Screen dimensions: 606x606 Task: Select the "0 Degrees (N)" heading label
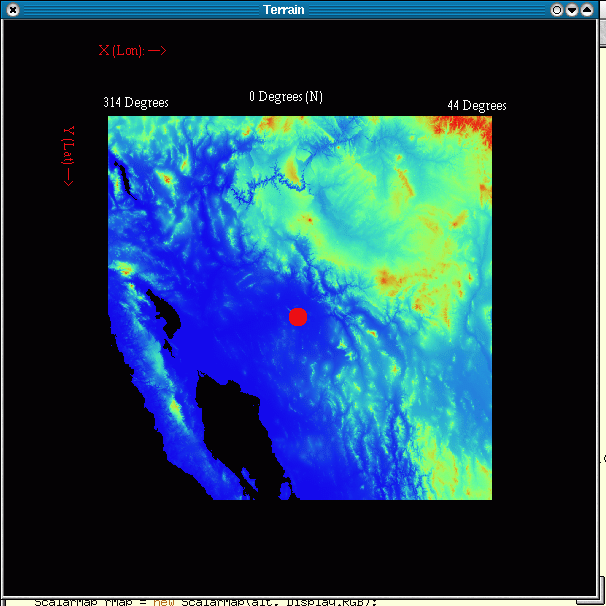(x=286, y=96)
